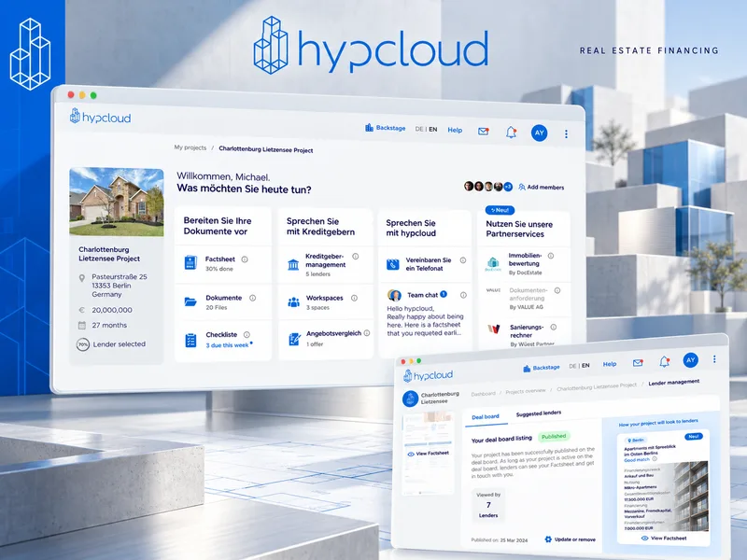Open the apartment building image on preview card

691,497
